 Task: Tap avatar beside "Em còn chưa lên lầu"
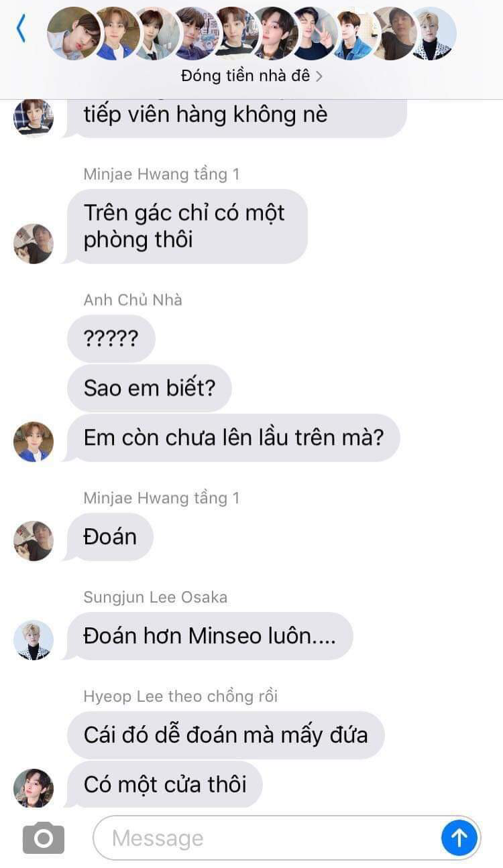click(x=34, y=442)
